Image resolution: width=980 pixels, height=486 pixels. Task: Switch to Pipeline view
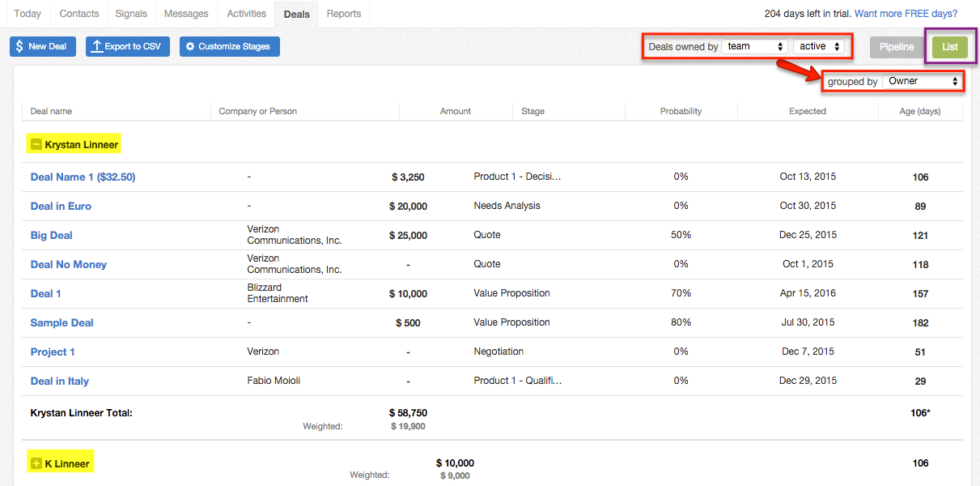[897, 47]
